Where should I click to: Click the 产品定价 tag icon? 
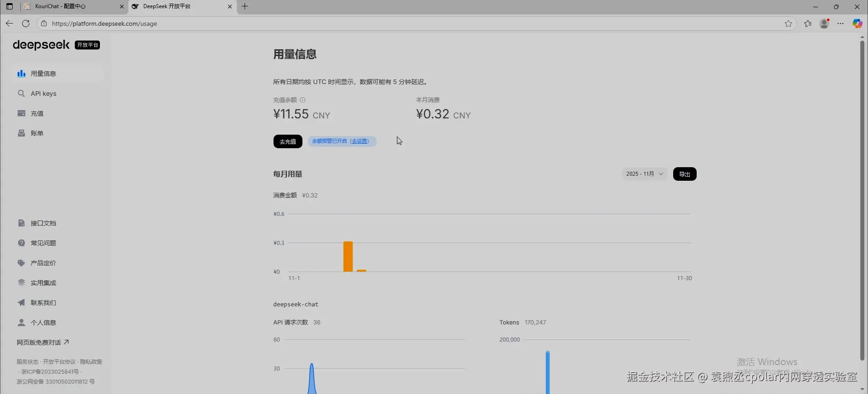tap(21, 263)
